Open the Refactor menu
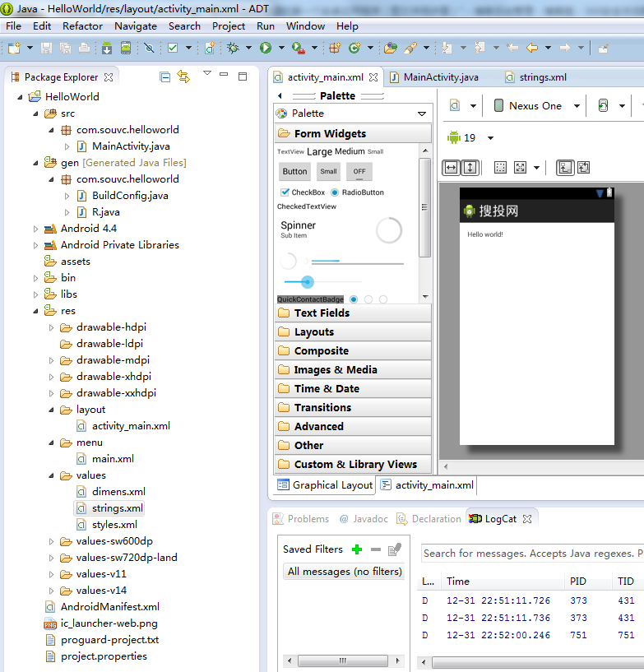 83,25
